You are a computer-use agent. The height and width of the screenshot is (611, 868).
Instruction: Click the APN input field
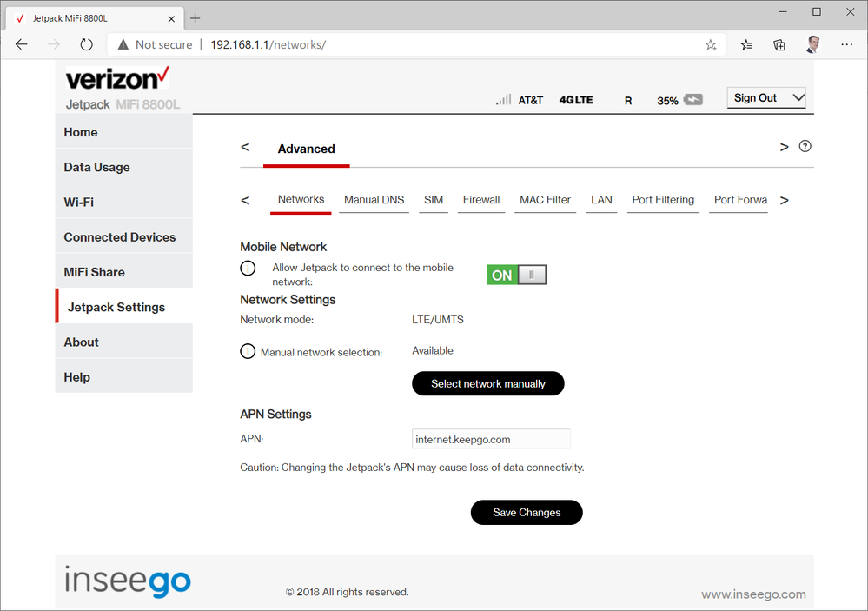pyautogui.click(x=491, y=439)
